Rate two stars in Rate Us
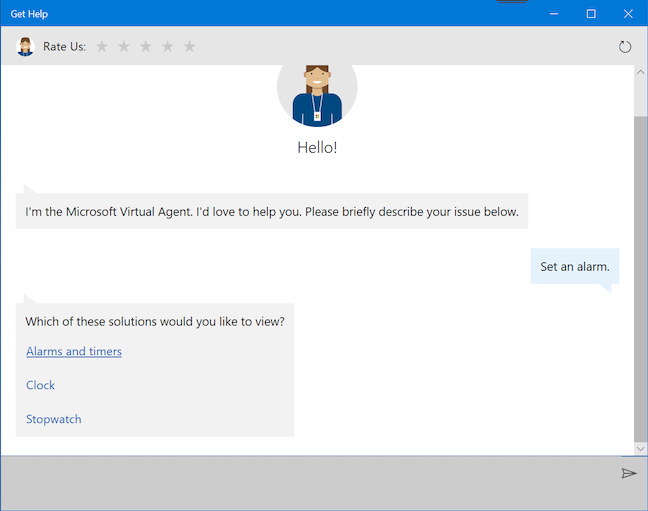 tap(124, 46)
